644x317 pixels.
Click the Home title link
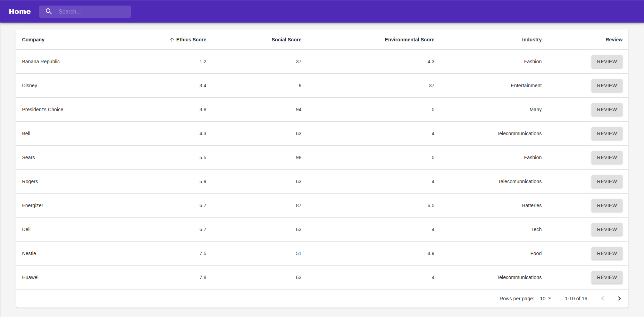20,11
